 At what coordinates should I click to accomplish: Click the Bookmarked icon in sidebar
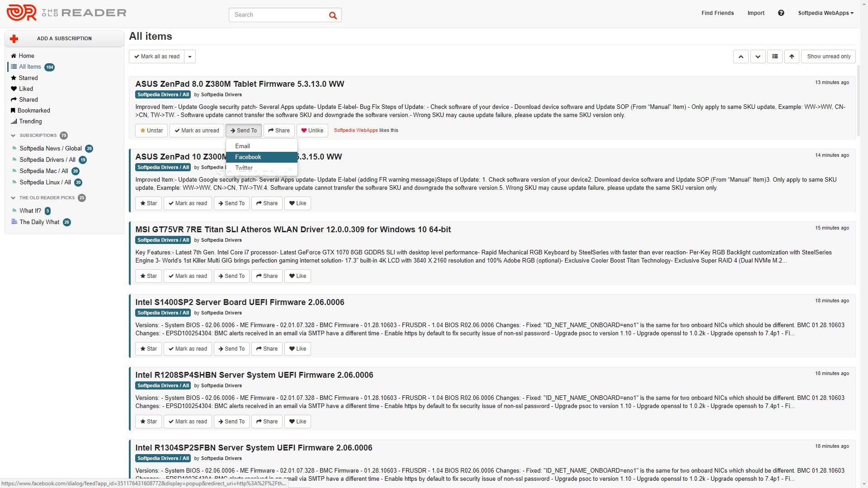[13, 111]
